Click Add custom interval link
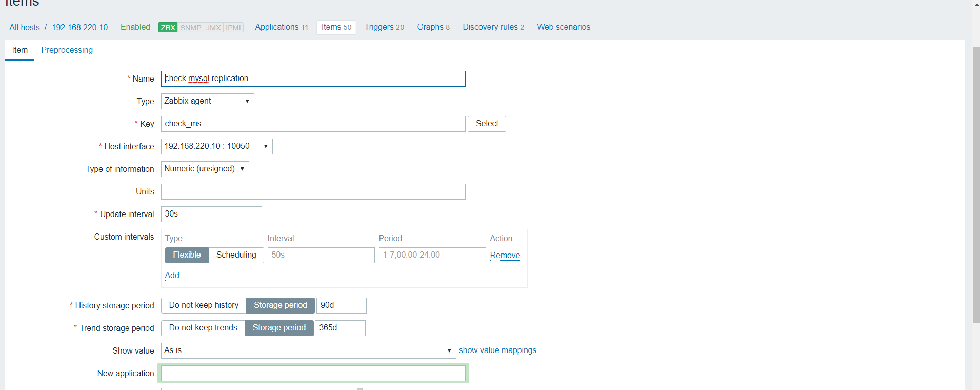This screenshot has width=980, height=390. point(172,275)
